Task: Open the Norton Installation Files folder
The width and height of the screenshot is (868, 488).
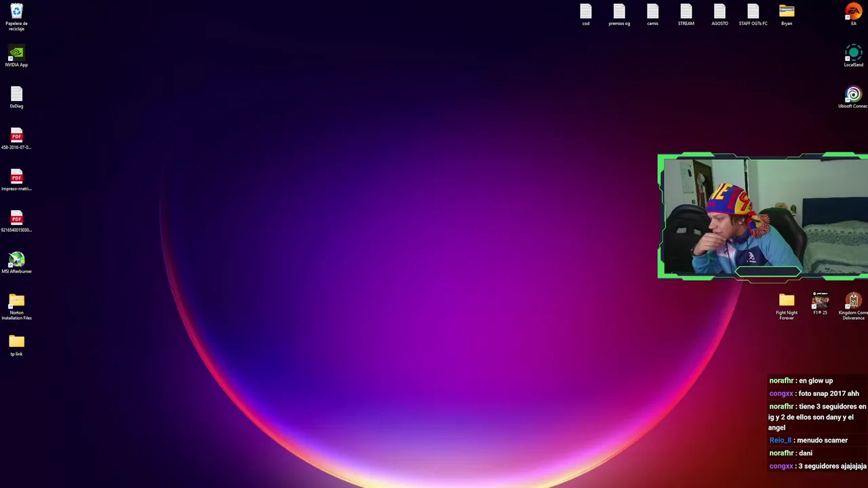Action: 16,307
